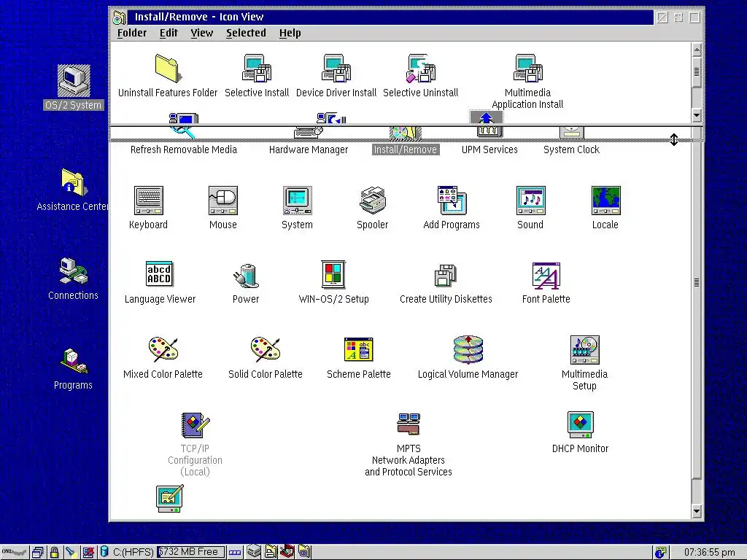Open MPTS Network Adapters icon
This screenshot has width=747, height=560.
pyautogui.click(x=409, y=424)
